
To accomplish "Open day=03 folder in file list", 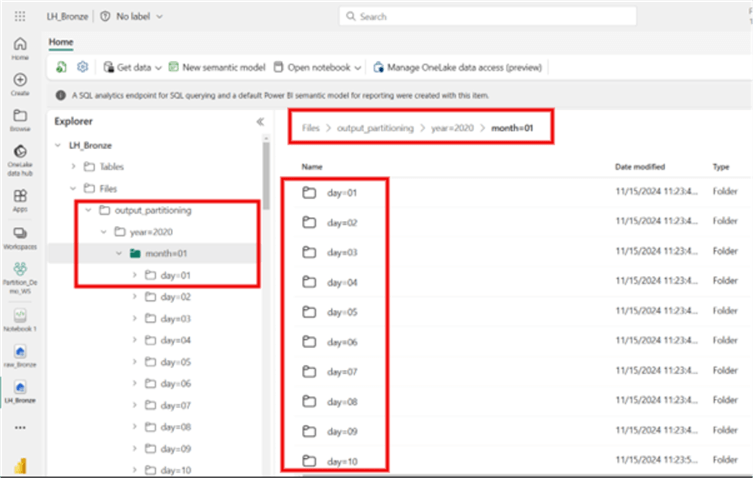I will click(x=342, y=253).
